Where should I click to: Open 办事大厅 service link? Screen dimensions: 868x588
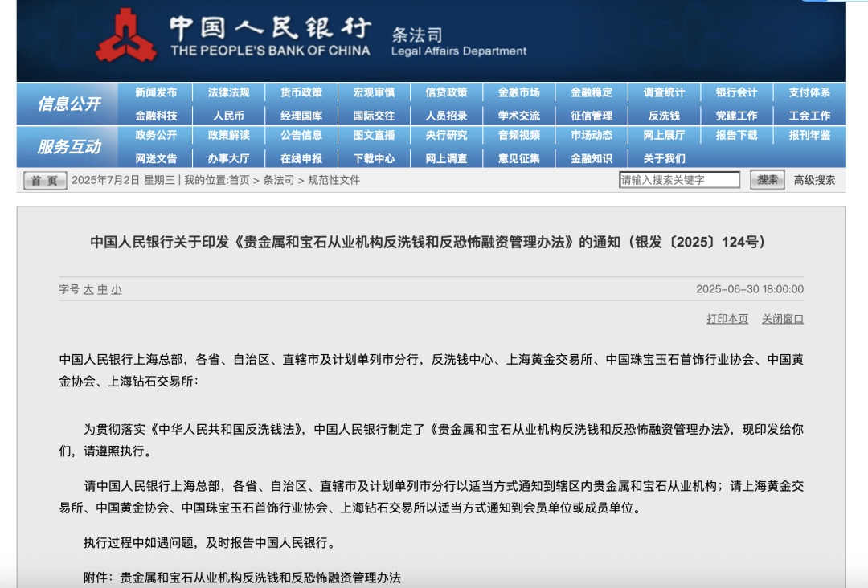point(228,159)
